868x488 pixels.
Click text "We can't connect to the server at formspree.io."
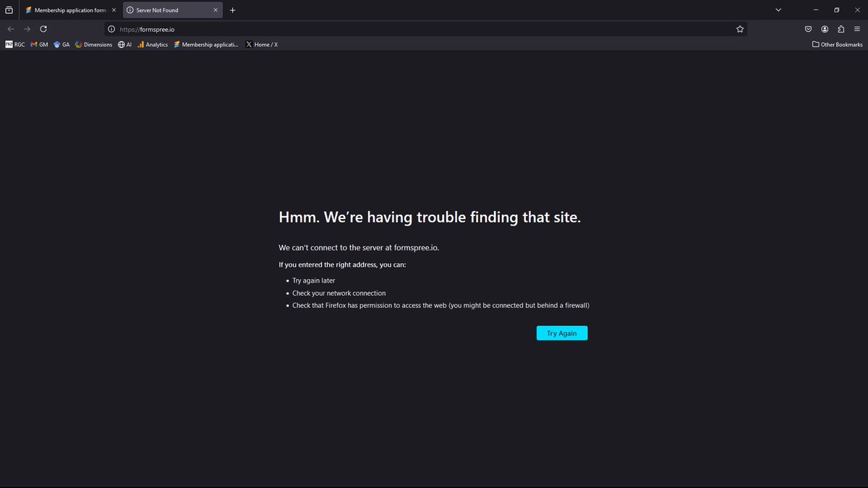click(359, 247)
